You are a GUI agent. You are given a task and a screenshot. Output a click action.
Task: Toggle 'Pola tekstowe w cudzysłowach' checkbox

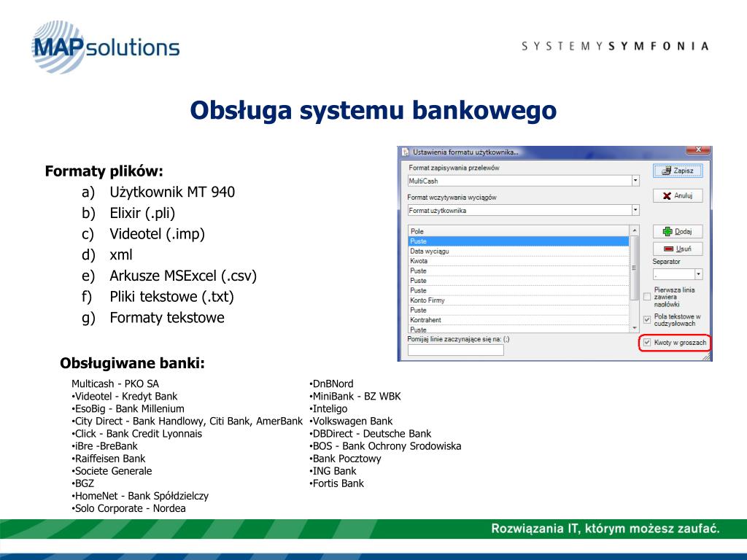tap(647, 319)
